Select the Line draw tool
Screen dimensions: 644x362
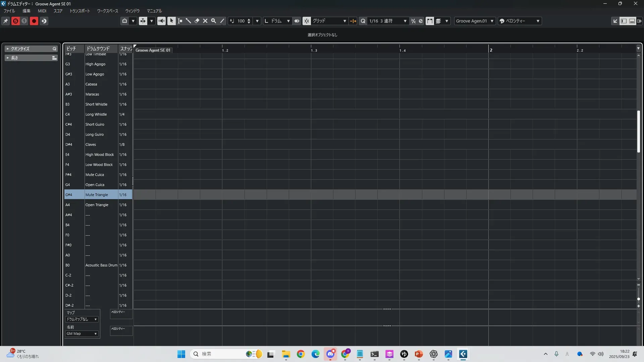click(222, 21)
